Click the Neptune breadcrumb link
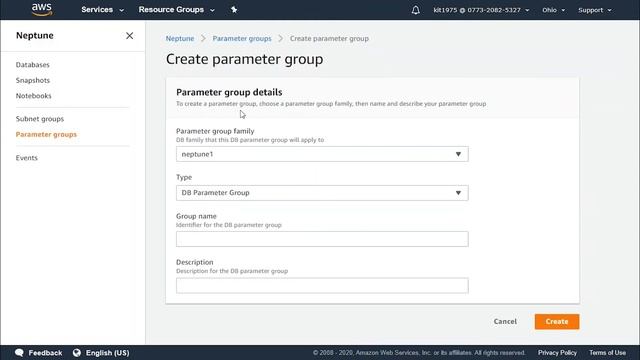Viewport: 640px width, 360px height. click(180, 38)
